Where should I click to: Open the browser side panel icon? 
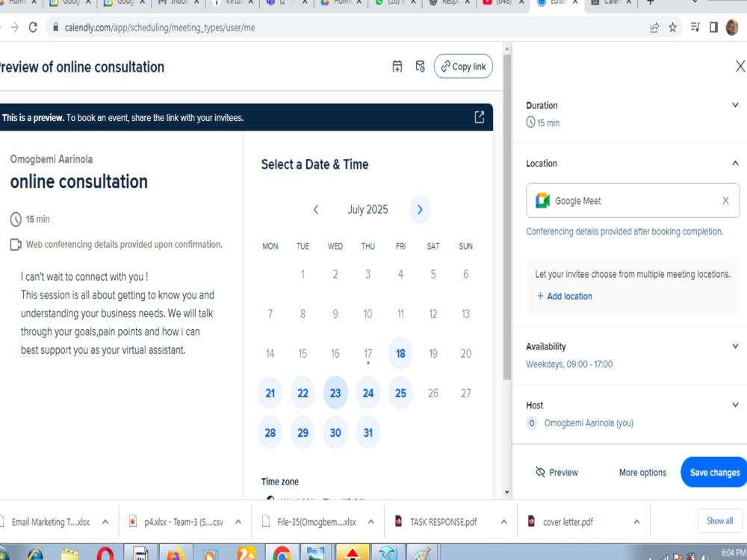[713, 28]
